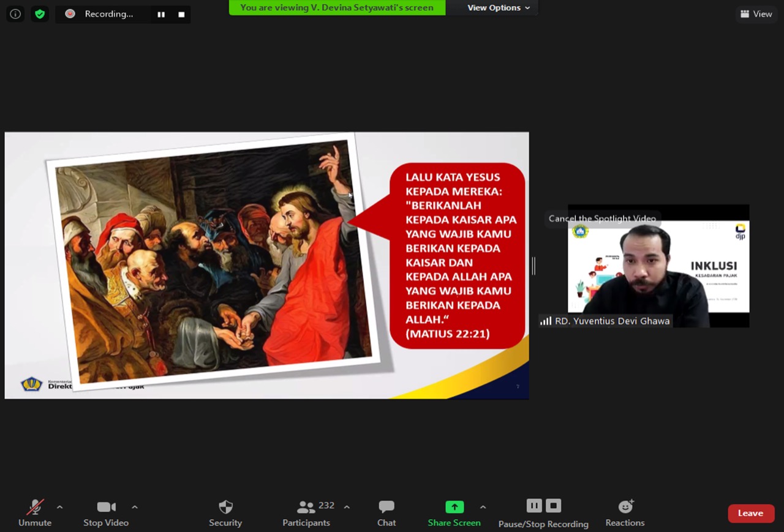Turn off camera with Stop Video

pyautogui.click(x=106, y=512)
